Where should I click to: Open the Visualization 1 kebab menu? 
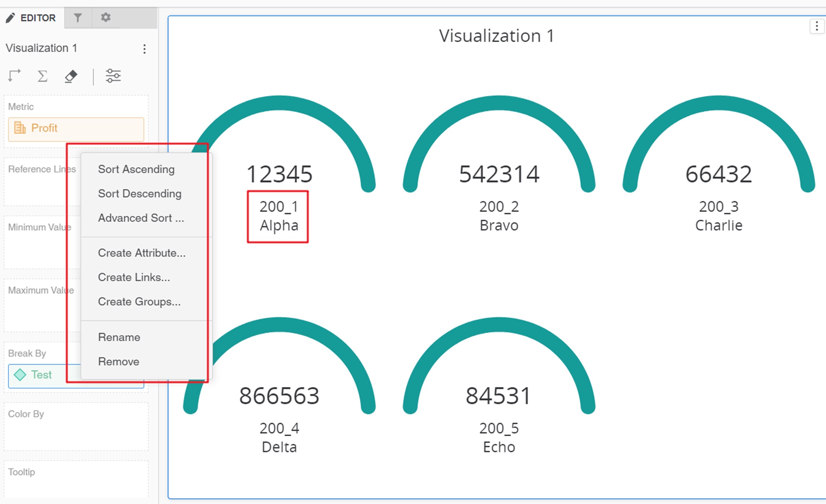(x=144, y=48)
